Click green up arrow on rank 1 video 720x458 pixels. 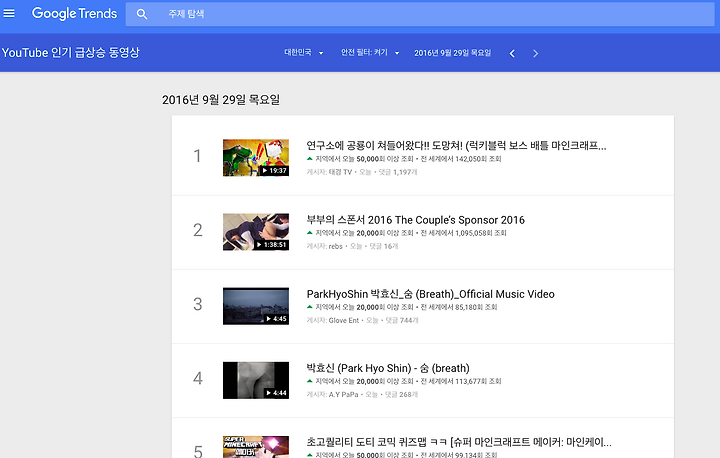click(x=309, y=158)
